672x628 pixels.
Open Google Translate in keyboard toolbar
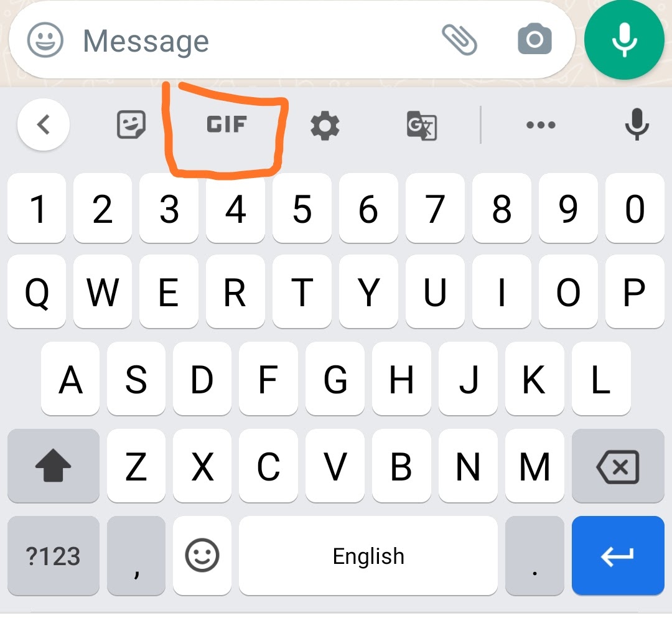(422, 126)
